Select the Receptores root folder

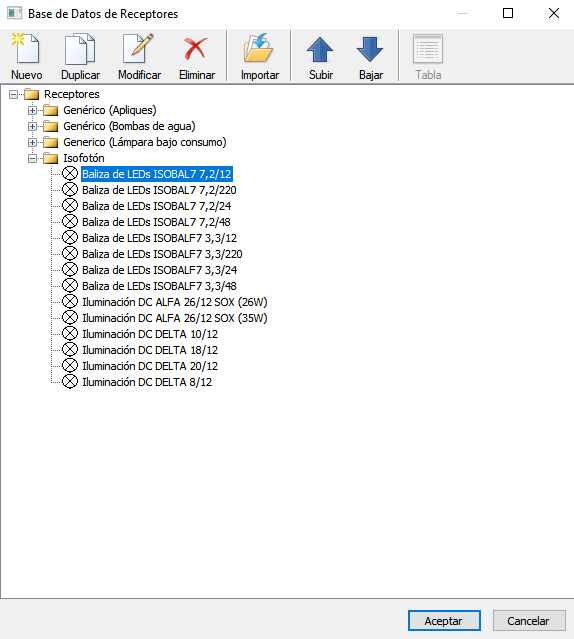[x=72, y=94]
